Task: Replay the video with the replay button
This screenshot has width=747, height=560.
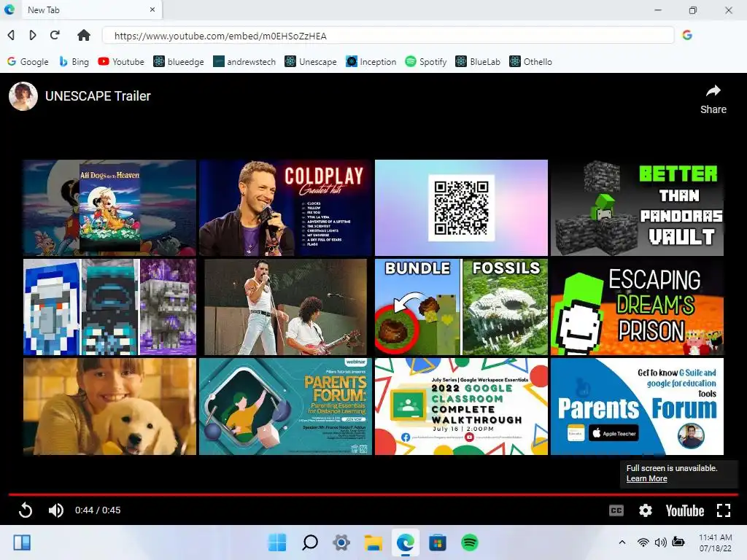Action: [x=26, y=510]
